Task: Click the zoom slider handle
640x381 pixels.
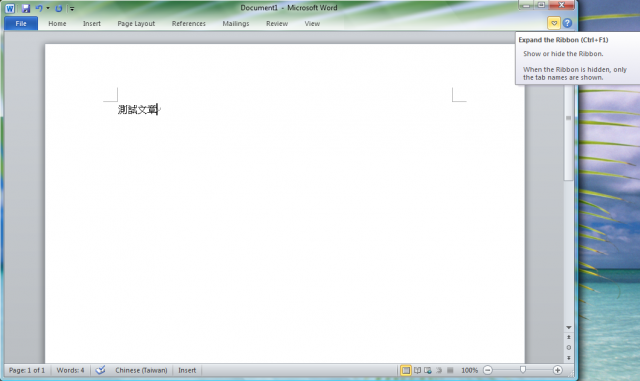Action: click(x=523, y=370)
